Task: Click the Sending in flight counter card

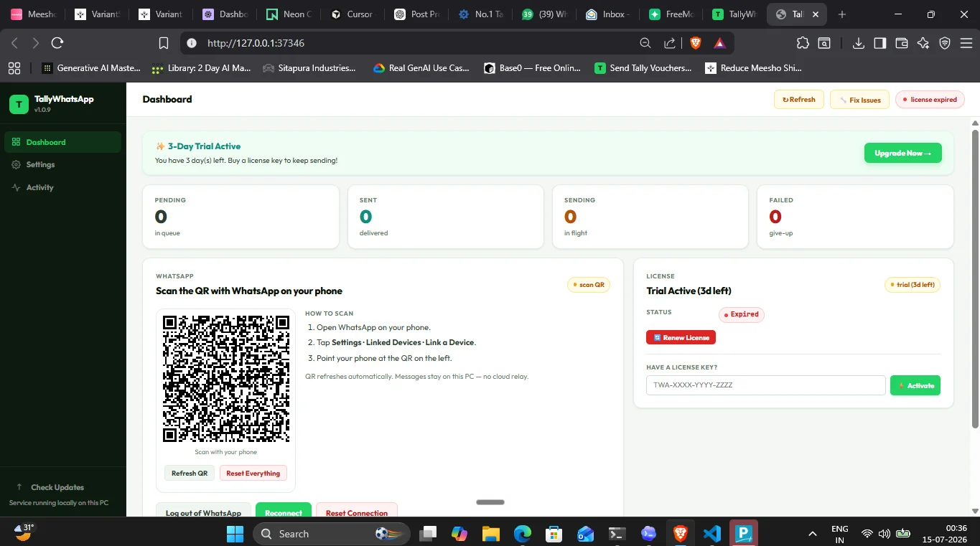Action: tap(650, 217)
